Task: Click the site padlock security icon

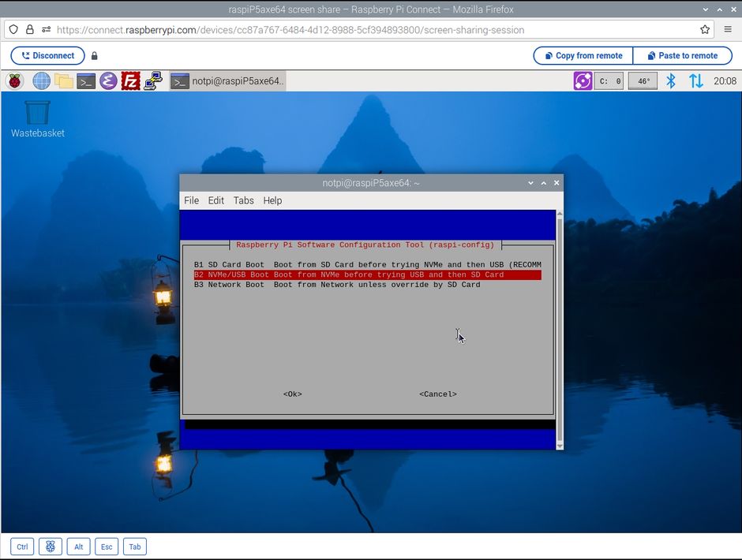Action: tap(30, 29)
